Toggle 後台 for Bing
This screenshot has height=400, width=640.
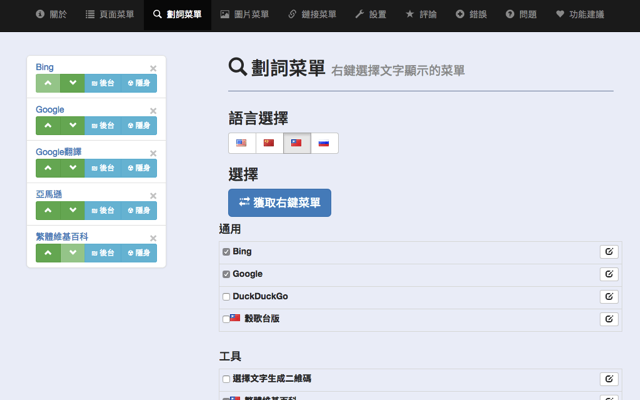[x=103, y=83]
